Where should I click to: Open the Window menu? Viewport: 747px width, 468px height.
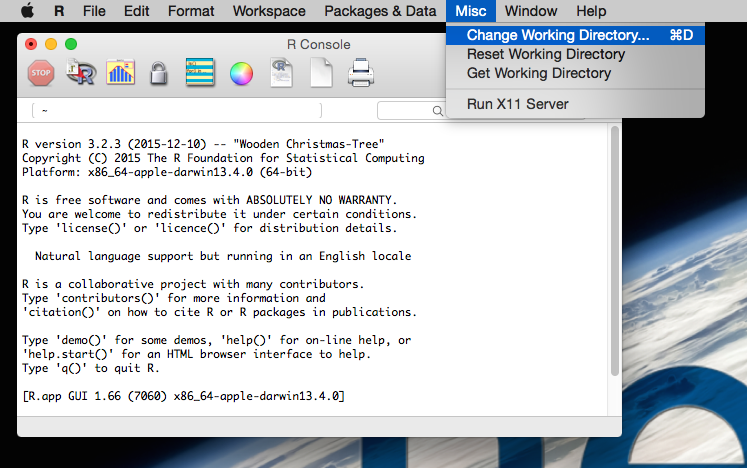531,10
